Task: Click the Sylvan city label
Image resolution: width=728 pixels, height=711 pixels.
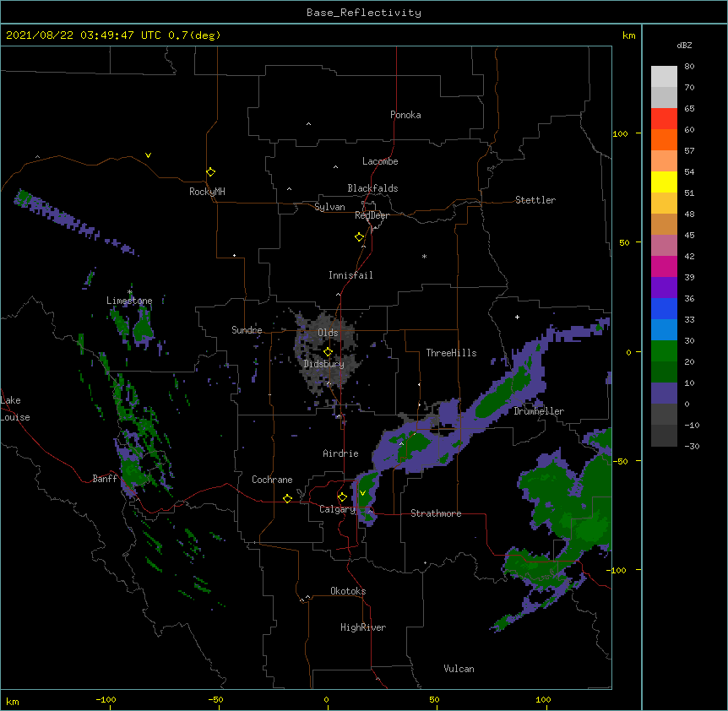Action: click(x=329, y=207)
